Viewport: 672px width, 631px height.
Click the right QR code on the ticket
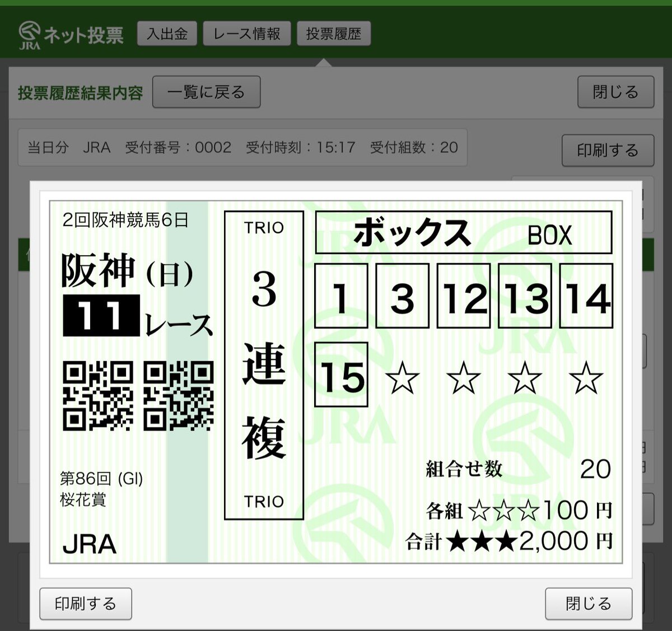tap(179, 396)
